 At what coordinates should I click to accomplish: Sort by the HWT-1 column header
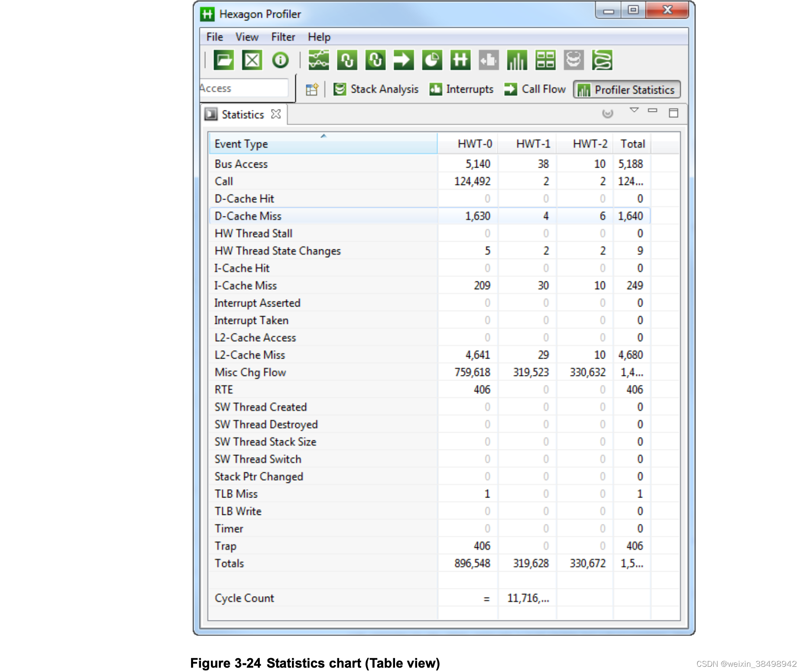click(x=527, y=144)
